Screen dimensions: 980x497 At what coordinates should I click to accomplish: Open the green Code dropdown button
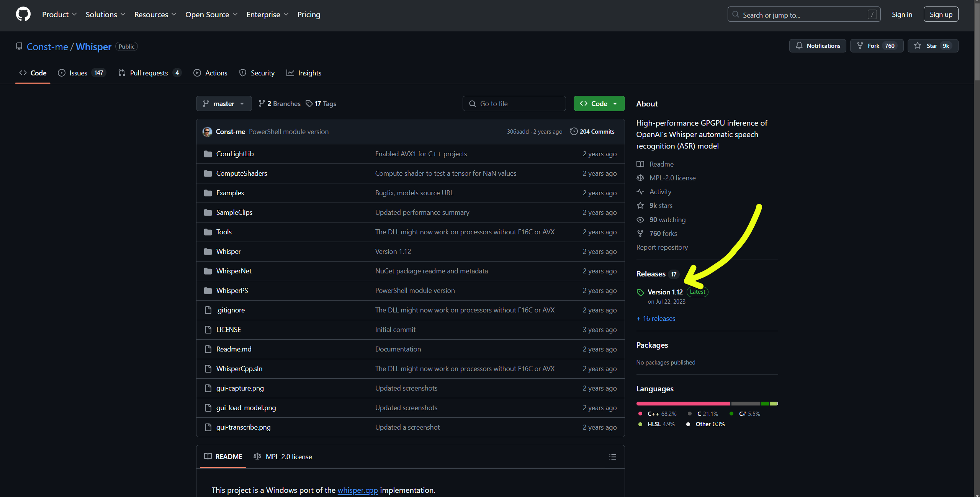[x=599, y=103]
